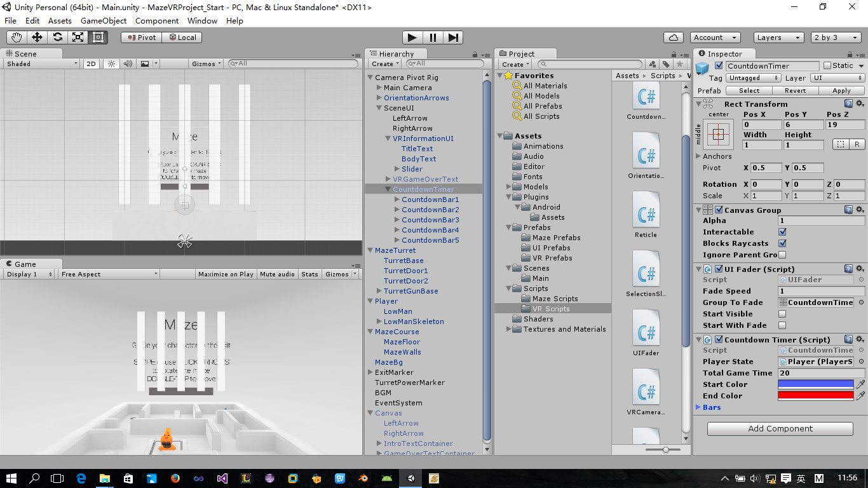Click the prefab Apply button
This screenshot has height=488, width=868.
(x=841, y=91)
